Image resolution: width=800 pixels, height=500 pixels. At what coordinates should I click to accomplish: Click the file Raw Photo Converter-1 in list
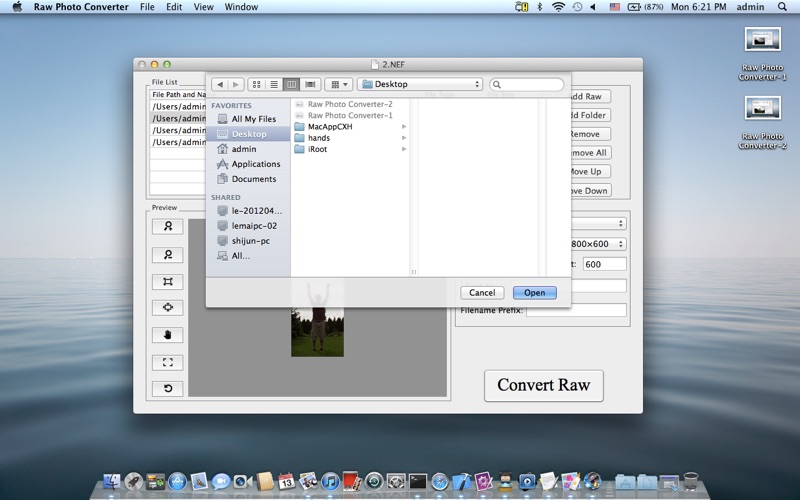click(x=350, y=115)
